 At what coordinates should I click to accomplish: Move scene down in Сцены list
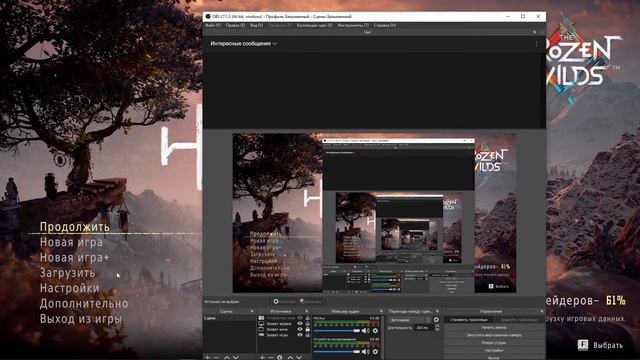pyautogui.click(x=236, y=357)
